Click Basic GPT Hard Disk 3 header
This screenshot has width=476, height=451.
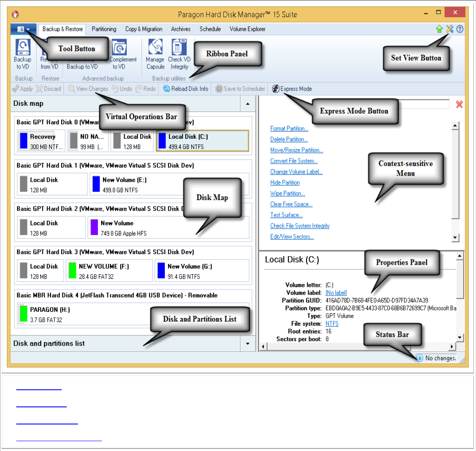tap(105, 252)
